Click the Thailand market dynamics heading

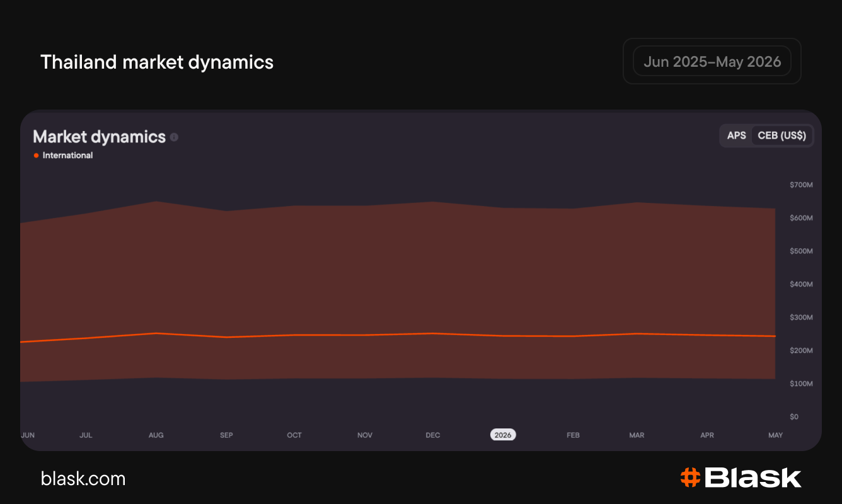click(x=157, y=62)
